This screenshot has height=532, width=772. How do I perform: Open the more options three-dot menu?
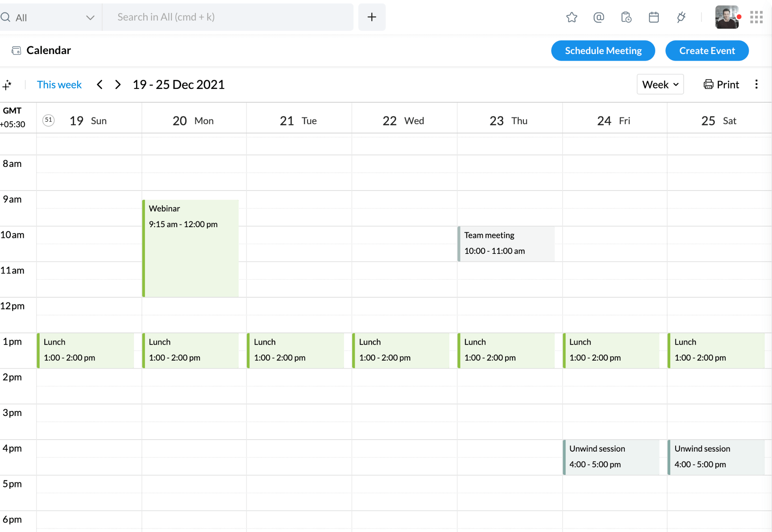coord(756,84)
